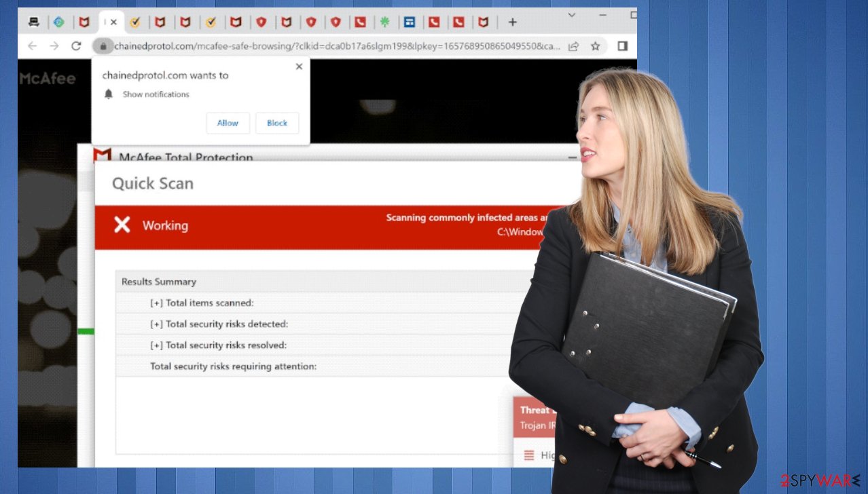Click the McAfee logo on the page header
868x494 pixels.
[x=48, y=79]
